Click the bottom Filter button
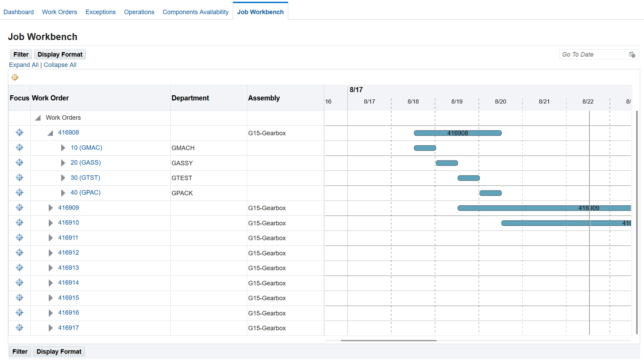644x362 pixels. point(20,352)
